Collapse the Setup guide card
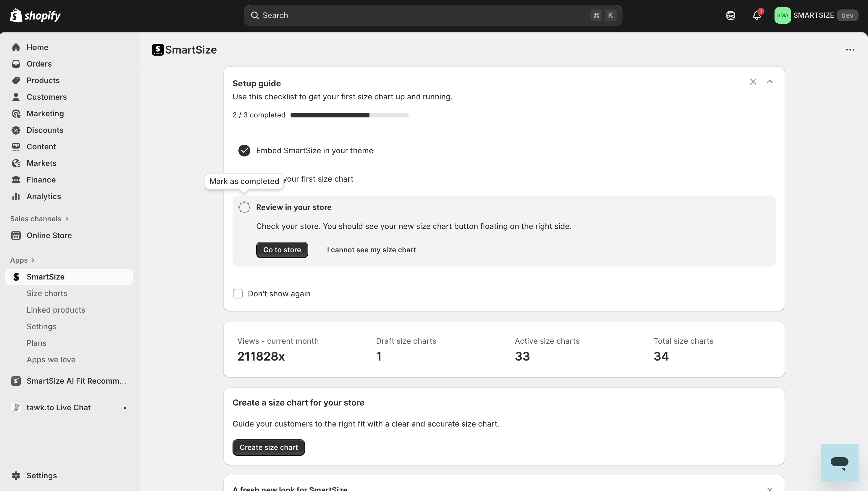868x491 pixels. pyautogui.click(x=769, y=82)
